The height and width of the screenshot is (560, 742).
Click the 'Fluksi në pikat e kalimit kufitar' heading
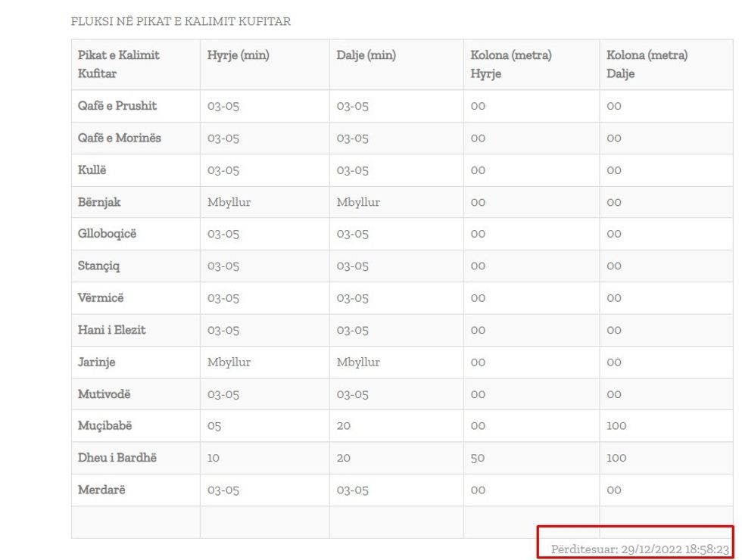[x=180, y=22]
